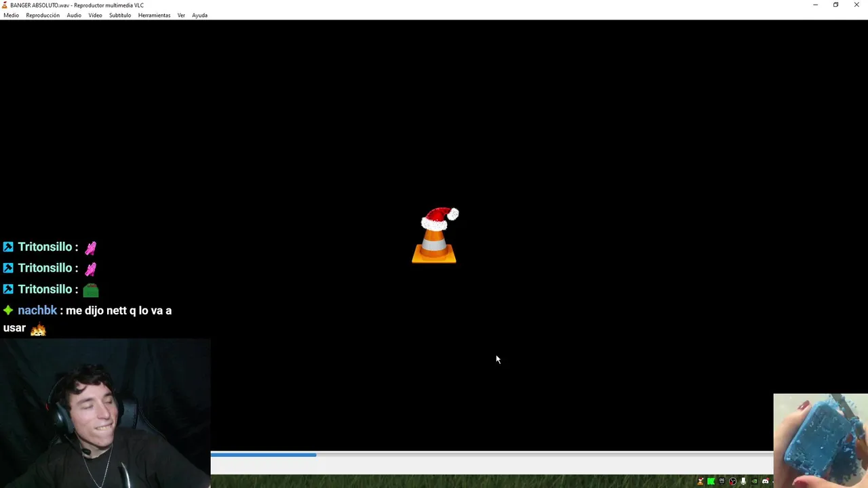This screenshot has width=868, height=488.
Task: Open the NVIDIA tray icon
Action: coord(754,481)
